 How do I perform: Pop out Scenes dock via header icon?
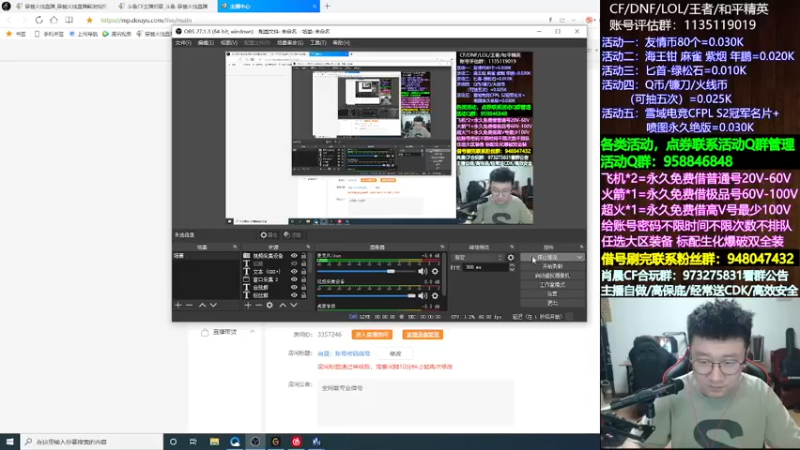pos(235,247)
